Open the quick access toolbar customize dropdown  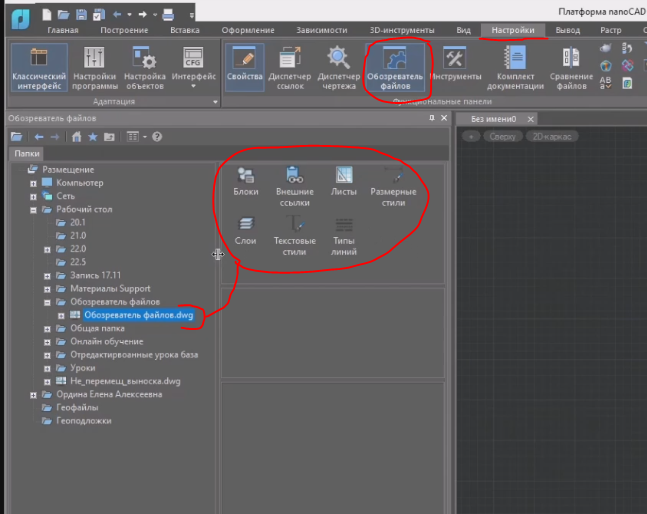[x=191, y=15]
